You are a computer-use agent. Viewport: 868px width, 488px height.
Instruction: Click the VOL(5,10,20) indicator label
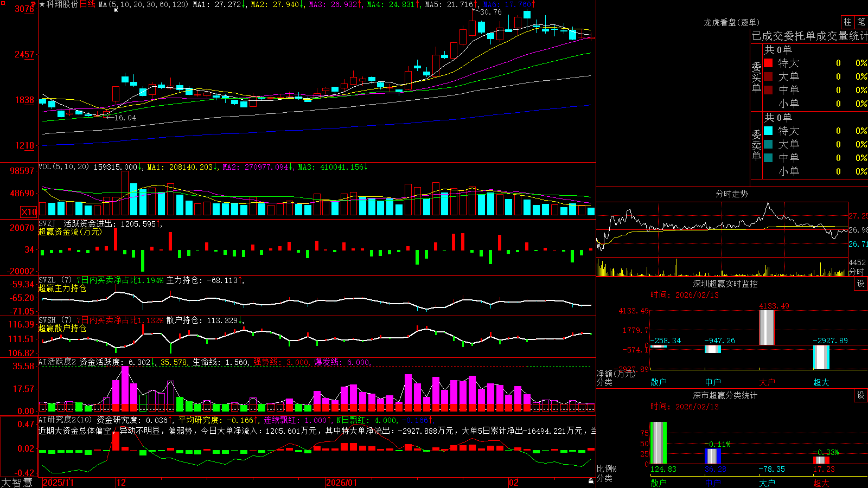(x=64, y=167)
